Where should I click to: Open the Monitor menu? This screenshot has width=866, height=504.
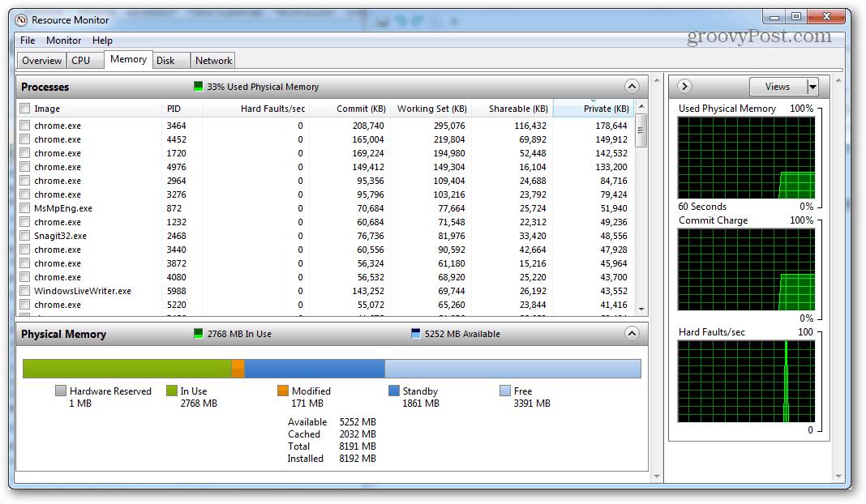coord(63,41)
